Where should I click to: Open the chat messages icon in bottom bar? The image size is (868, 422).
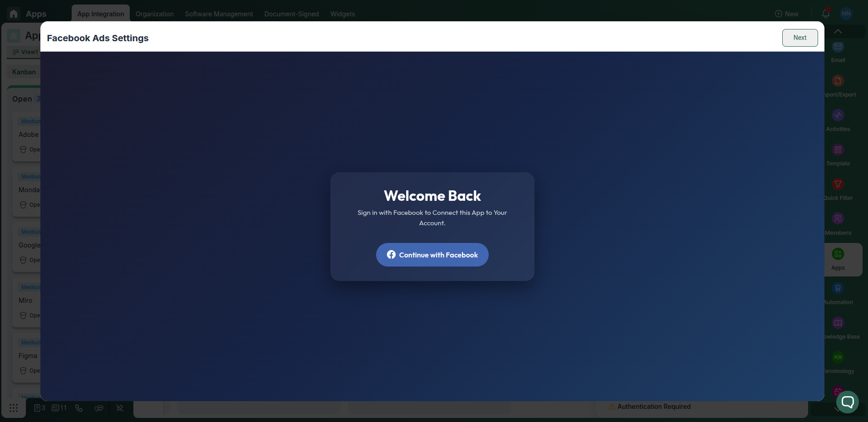pyautogui.click(x=99, y=408)
